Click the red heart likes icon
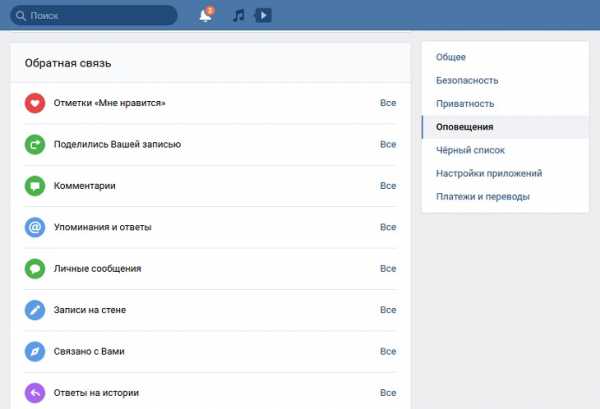 point(35,103)
